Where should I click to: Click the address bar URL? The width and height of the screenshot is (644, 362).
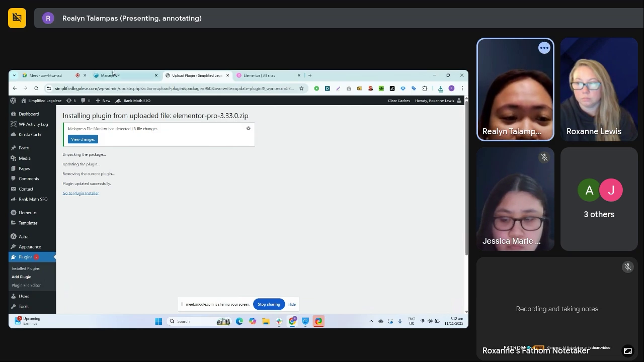tap(174, 88)
